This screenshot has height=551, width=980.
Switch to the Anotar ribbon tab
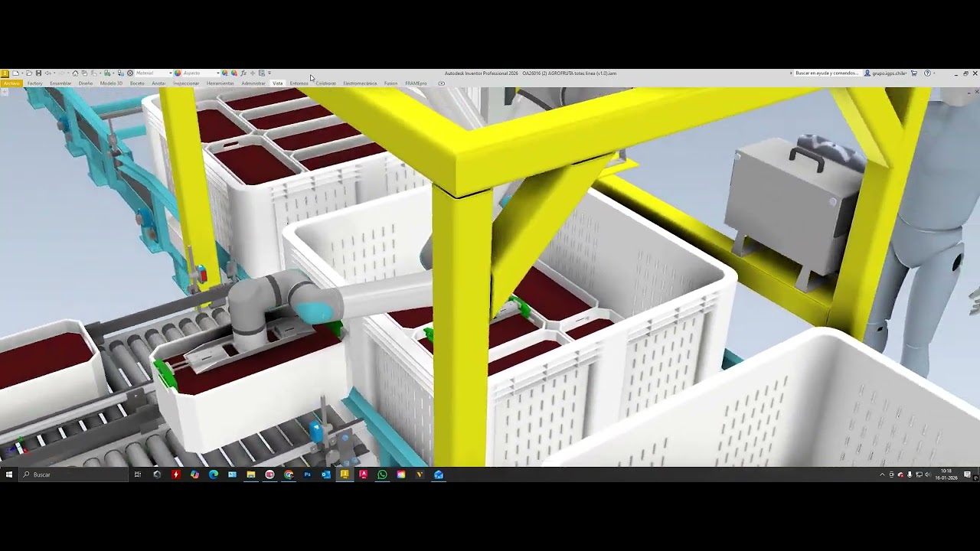pyautogui.click(x=158, y=83)
